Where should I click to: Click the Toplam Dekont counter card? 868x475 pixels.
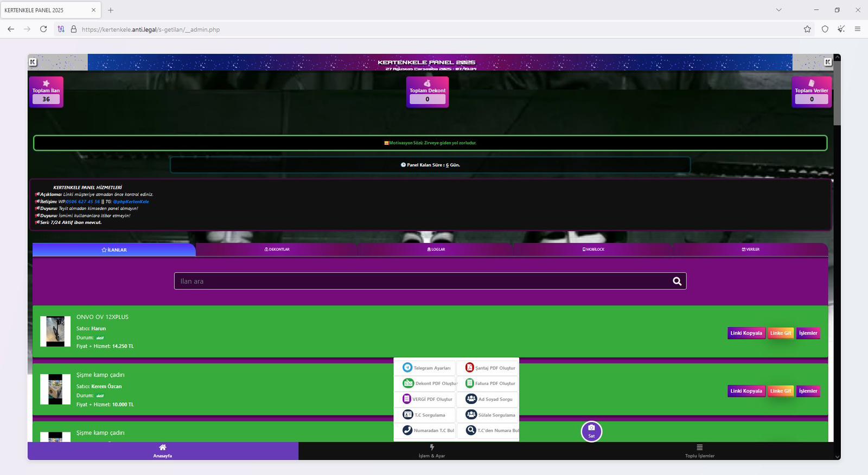[x=427, y=92]
